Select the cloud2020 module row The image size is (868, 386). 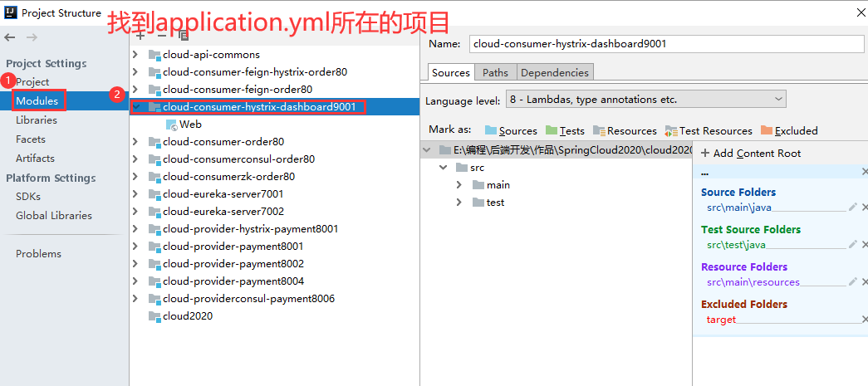tap(275, 316)
